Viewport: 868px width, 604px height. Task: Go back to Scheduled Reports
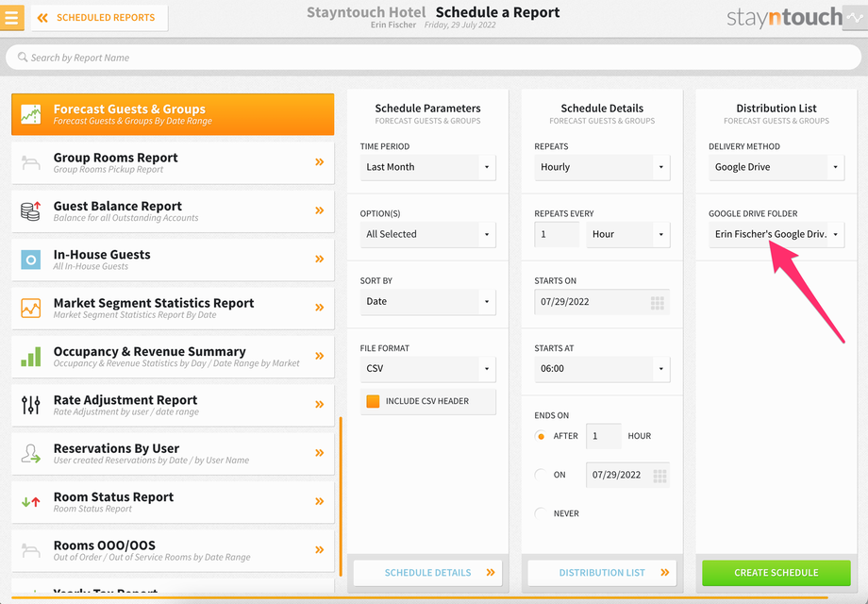(100, 18)
